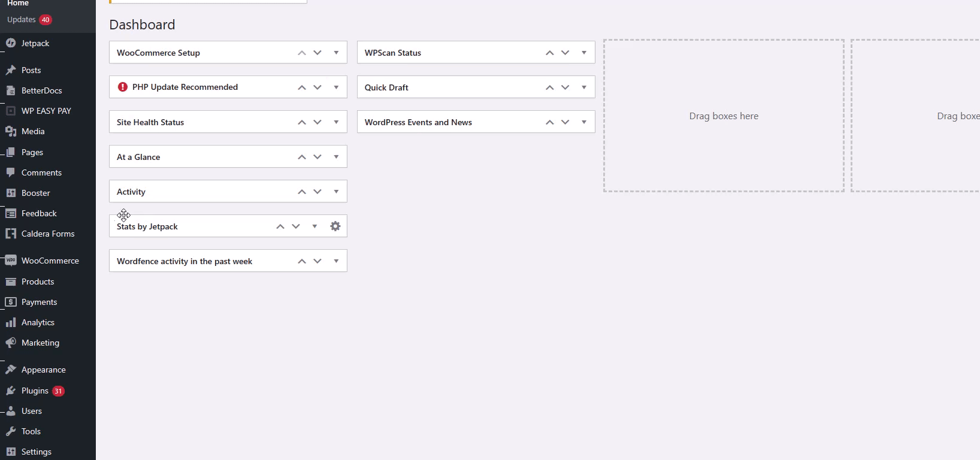980x460 pixels.
Task: Click the BetterDocs icon in sidebar
Action: click(x=11, y=90)
